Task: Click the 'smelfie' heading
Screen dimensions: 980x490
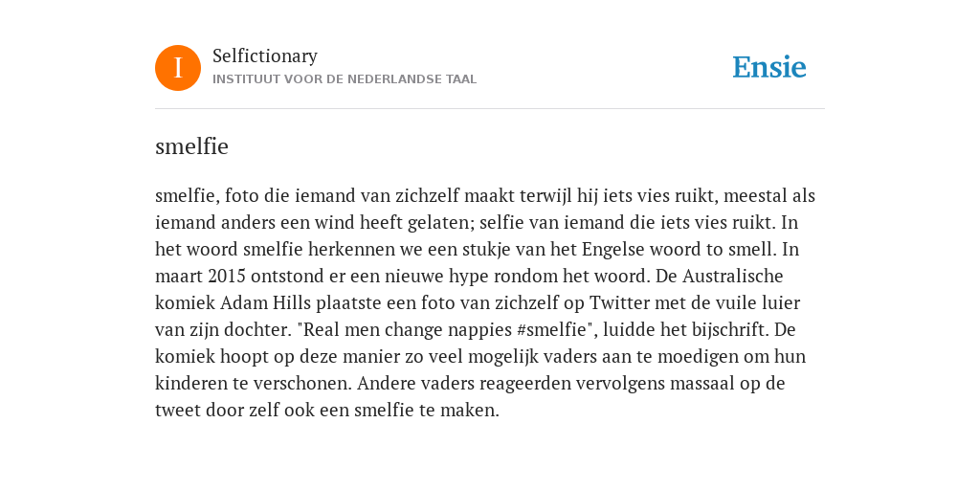Action: click(191, 146)
